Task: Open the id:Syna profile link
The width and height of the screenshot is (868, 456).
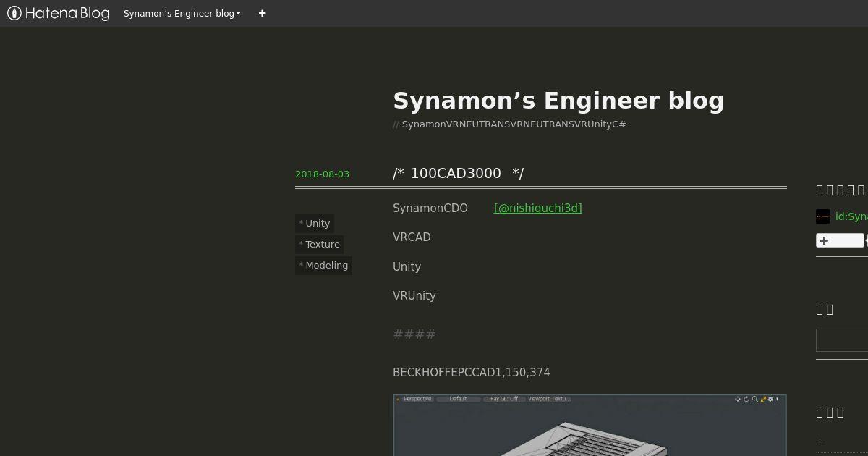Action: click(851, 216)
